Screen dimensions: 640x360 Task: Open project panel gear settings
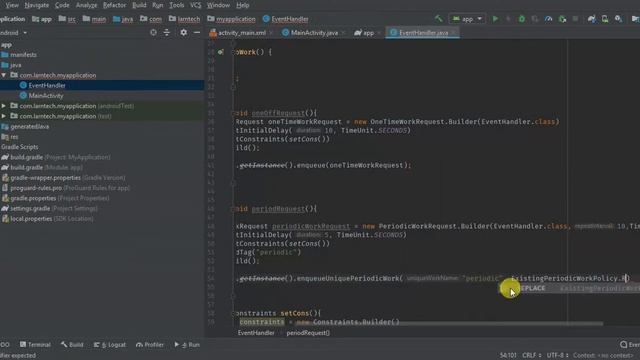click(184, 32)
